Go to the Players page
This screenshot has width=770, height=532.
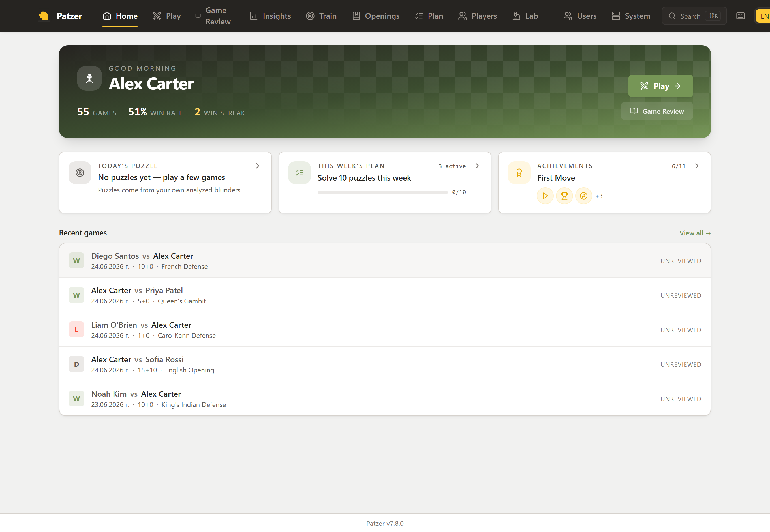coord(478,16)
